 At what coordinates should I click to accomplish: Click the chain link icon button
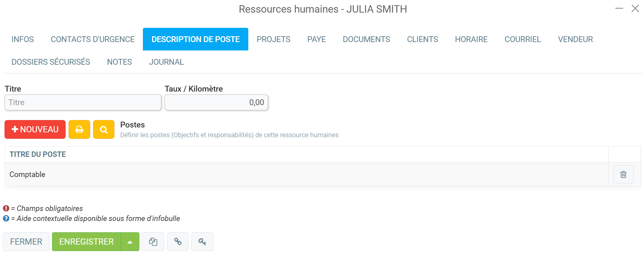(x=178, y=242)
